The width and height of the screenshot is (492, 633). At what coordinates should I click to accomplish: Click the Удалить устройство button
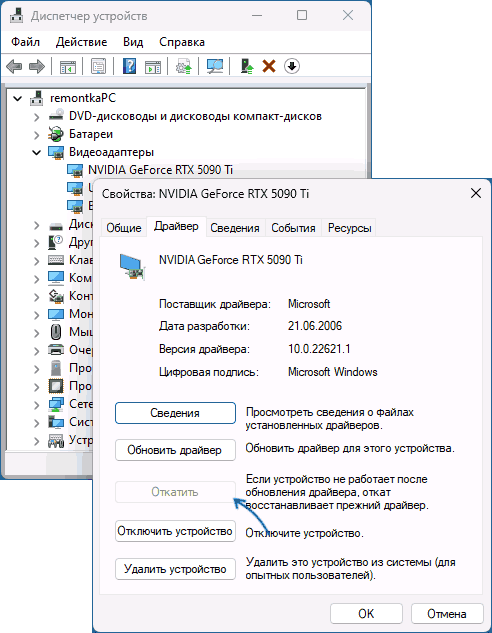175,569
